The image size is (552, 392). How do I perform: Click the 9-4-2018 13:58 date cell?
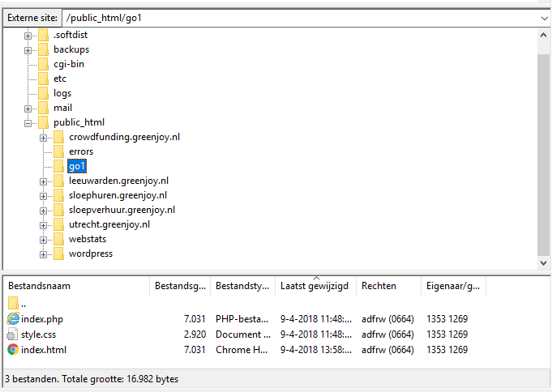pyautogui.click(x=316, y=350)
